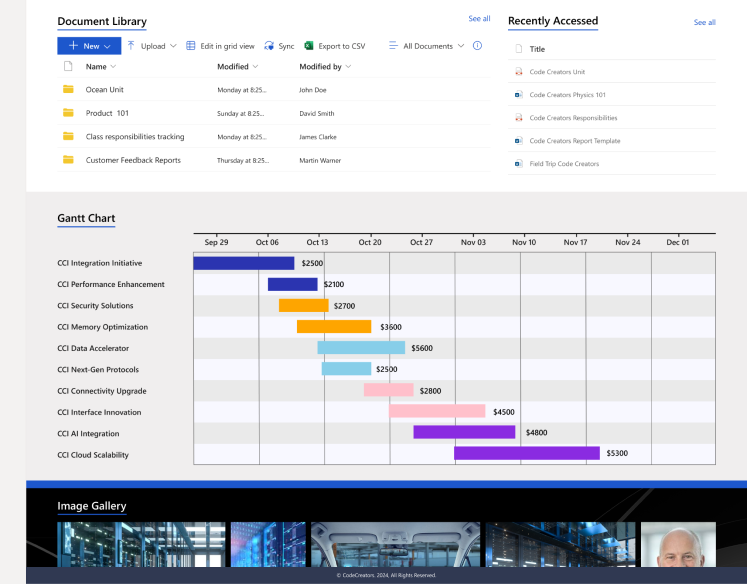The width and height of the screenshot is (747, 584).
Task: Expand the Name column header menu
Action: pyautogui.click(x=113, y=67)
